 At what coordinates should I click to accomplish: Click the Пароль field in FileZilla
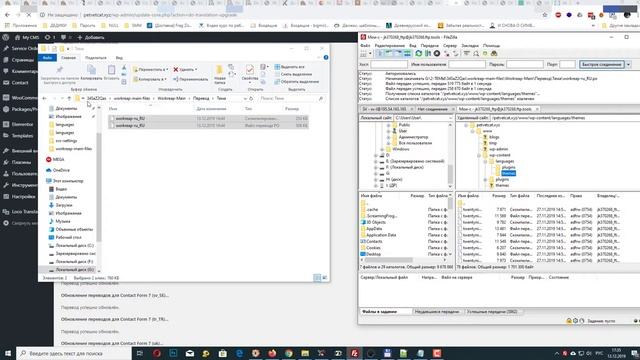pyautogui.click(x=524, y=64)
